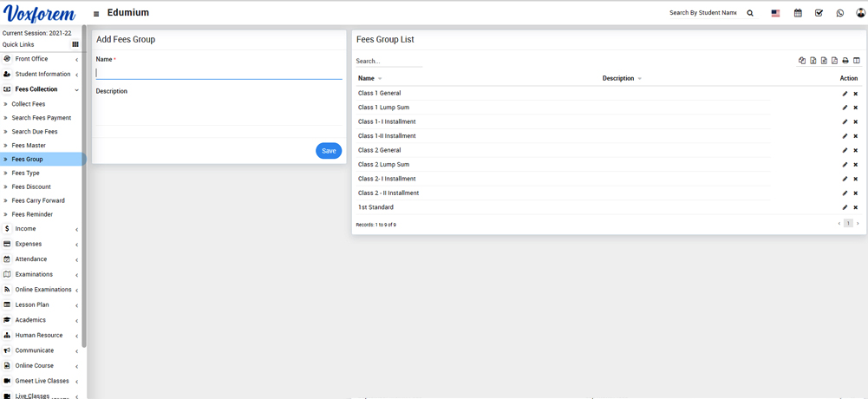Click the Save button
Screen dimensions: 868x399
tap(329, 151)
